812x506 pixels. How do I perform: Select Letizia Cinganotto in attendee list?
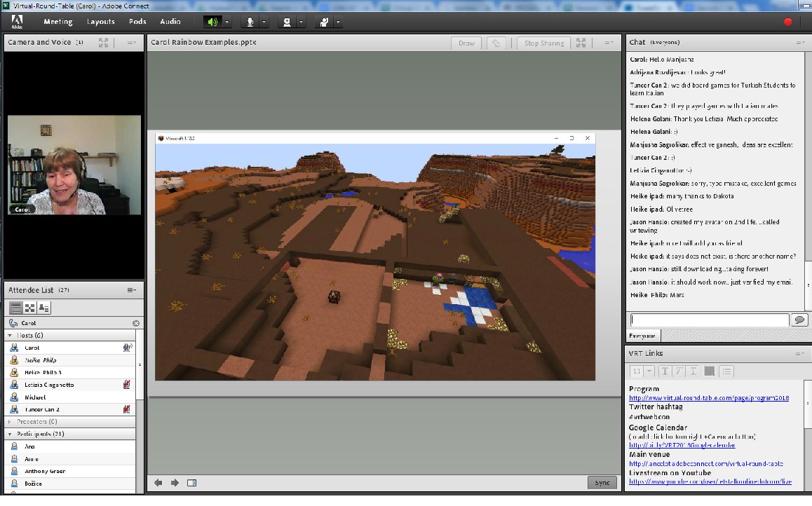(x=70, y=385)
